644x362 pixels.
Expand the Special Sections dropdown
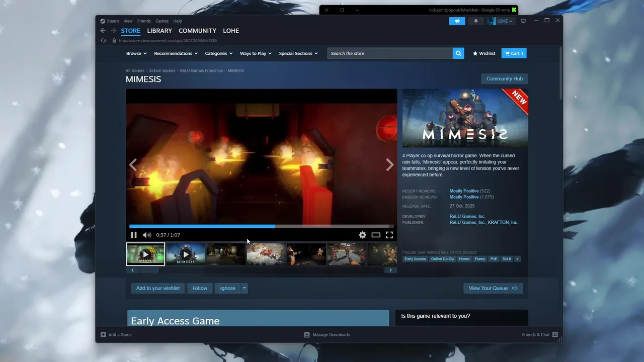[x=298, y=53]
